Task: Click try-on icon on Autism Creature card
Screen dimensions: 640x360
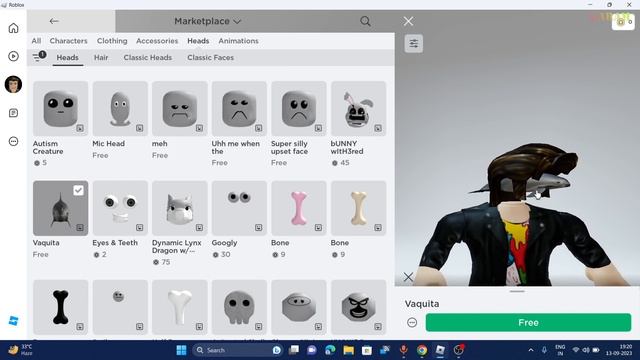Action: 80,128
